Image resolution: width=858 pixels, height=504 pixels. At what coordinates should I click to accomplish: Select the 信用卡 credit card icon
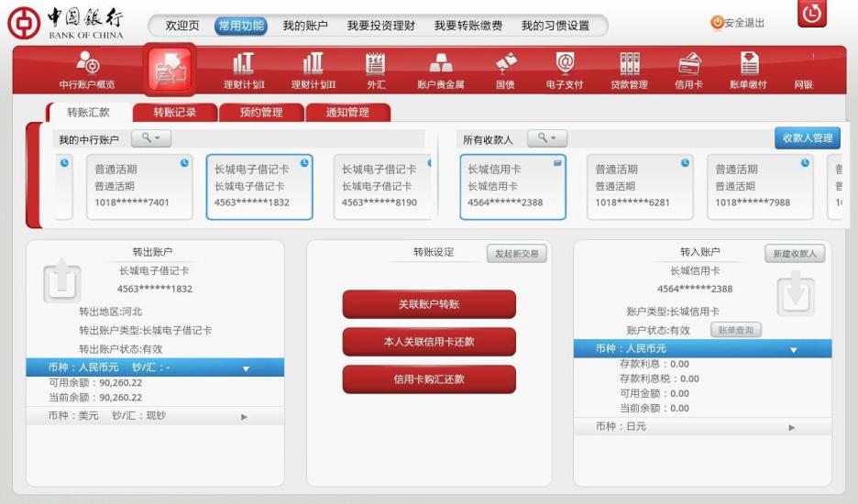point(688,70)
